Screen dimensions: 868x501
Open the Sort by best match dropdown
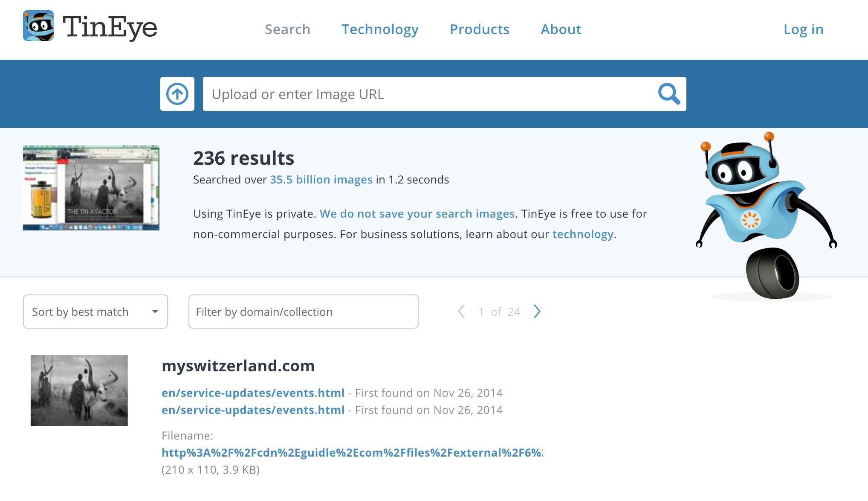95,312
